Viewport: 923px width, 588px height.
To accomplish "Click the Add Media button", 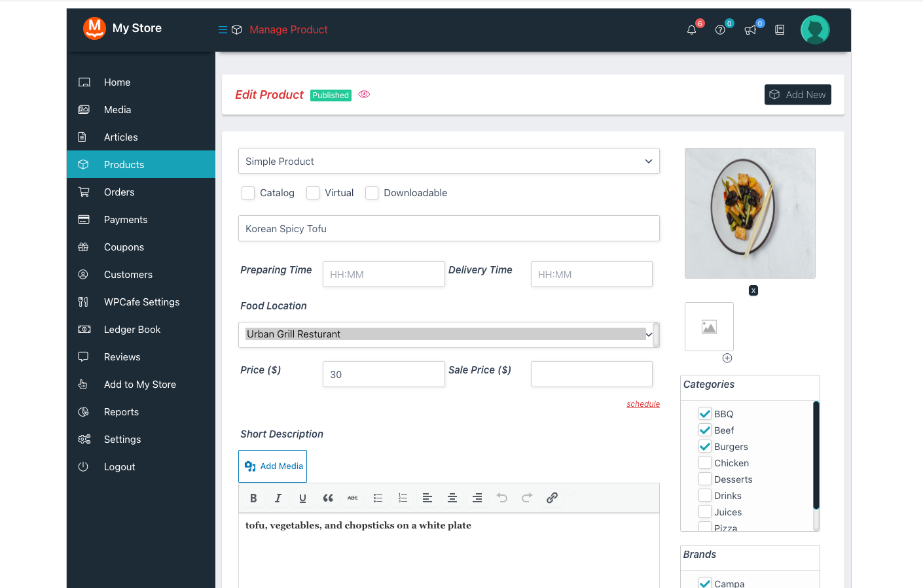I will tap(273, 466).
